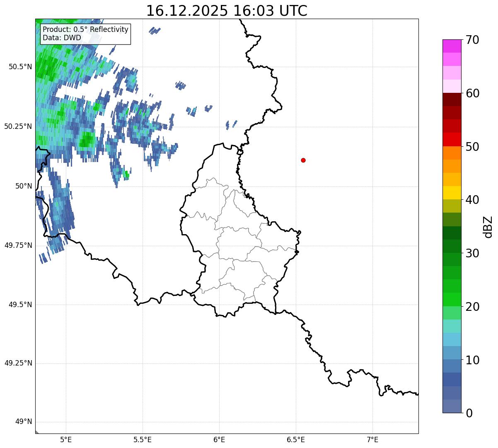Image resolution: width=498 pixels, height=448 pixels.
Task: Click the 5.5°E longitude label
Action: point(143,440)
